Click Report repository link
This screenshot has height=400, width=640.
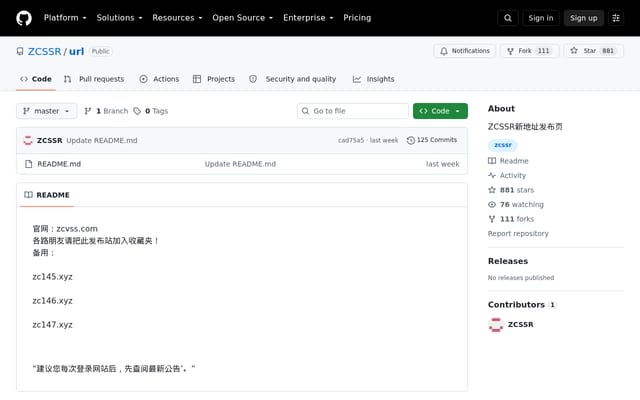point(518,233)
